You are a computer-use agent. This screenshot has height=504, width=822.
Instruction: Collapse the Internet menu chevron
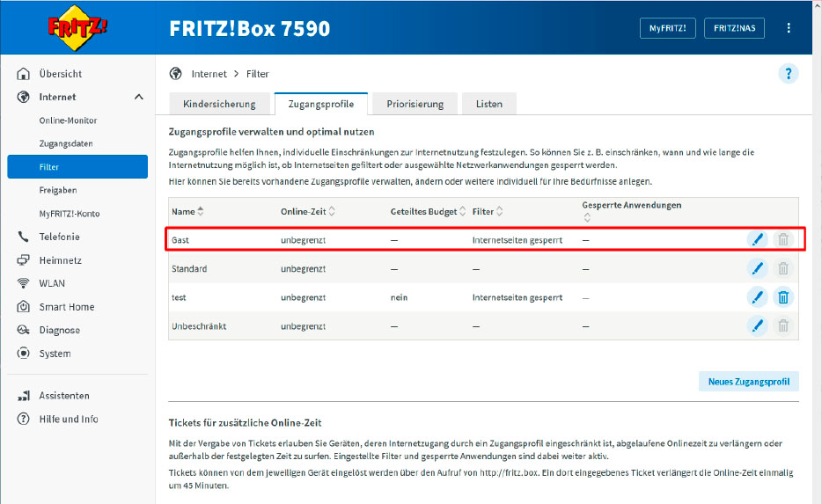click(138, 97)
